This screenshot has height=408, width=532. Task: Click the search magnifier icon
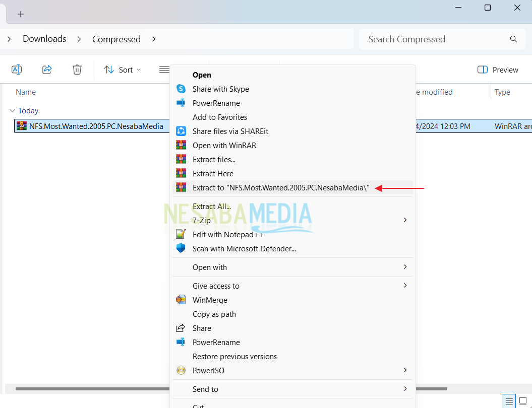pyautogui.click(x=513, y=39)
